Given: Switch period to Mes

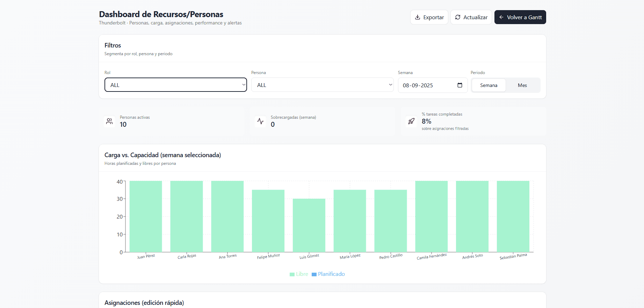Looking at the screenshot, I should coord(522,85).
